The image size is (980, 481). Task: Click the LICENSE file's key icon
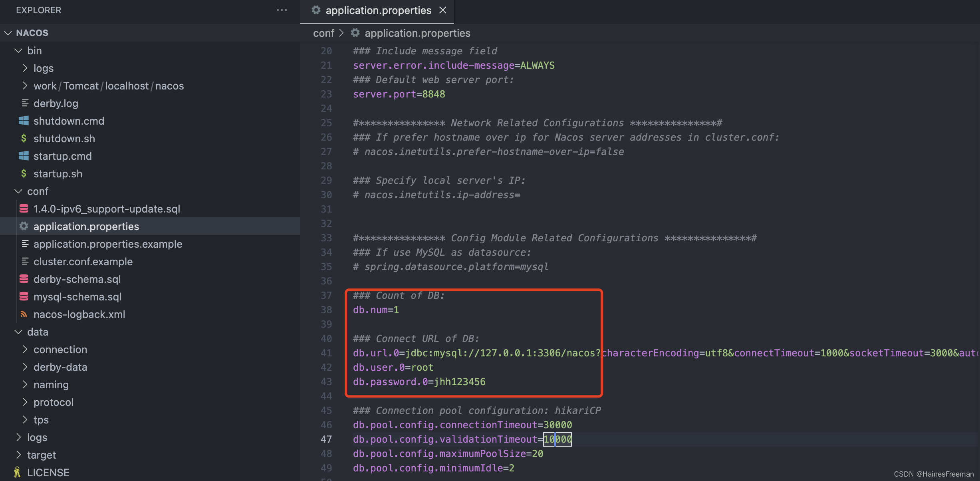(17, 472)
